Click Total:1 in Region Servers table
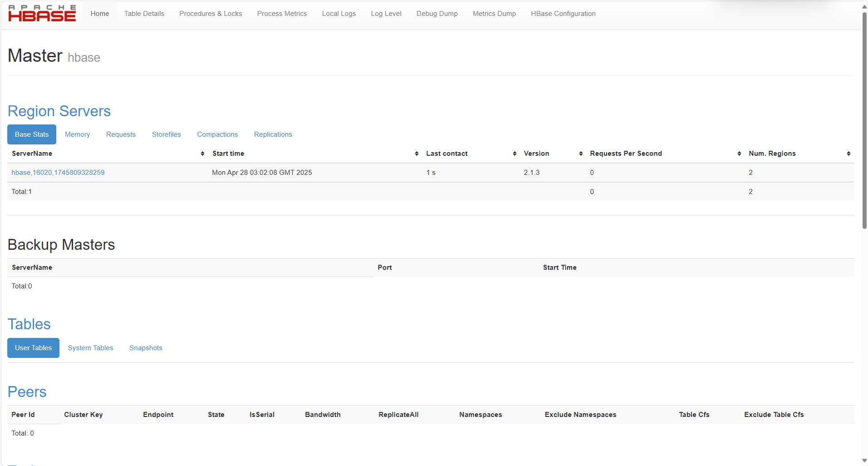 (22, 192)
